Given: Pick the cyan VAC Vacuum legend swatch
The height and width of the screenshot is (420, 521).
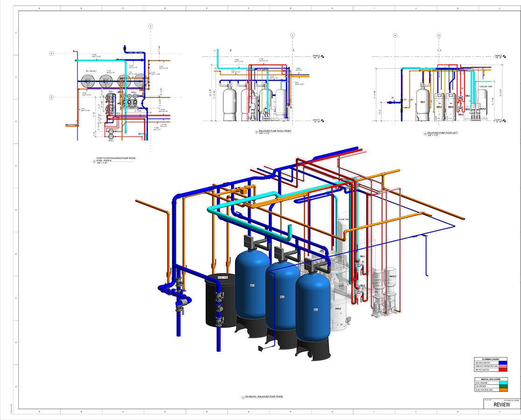Looking at the screenshot, I should [x=502, y=383].
